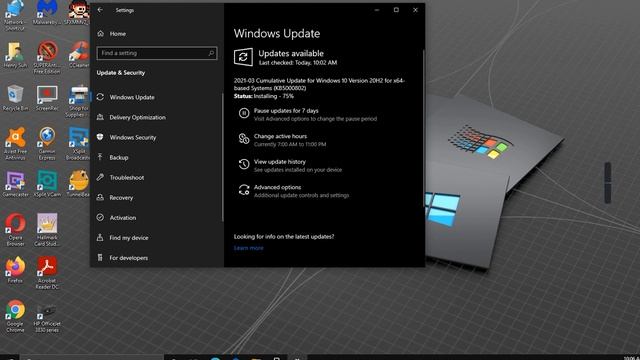Maximize the Settings window

pos(396,10)
